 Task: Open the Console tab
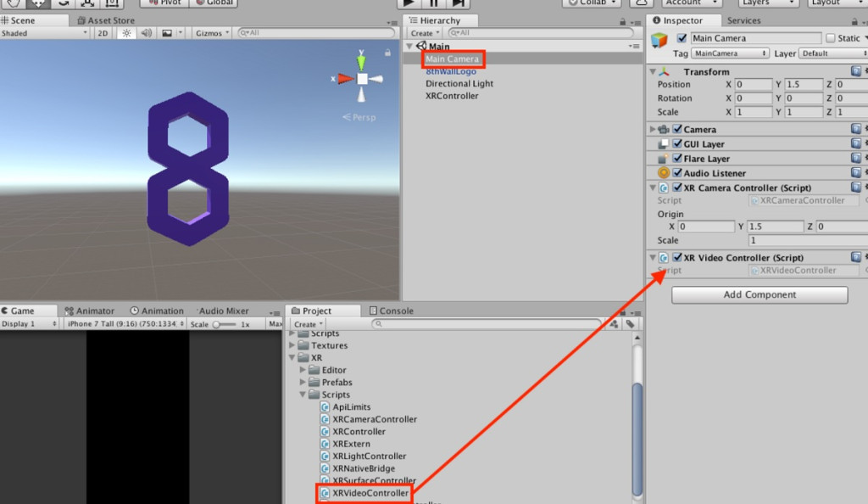click(x=396, y=311)
